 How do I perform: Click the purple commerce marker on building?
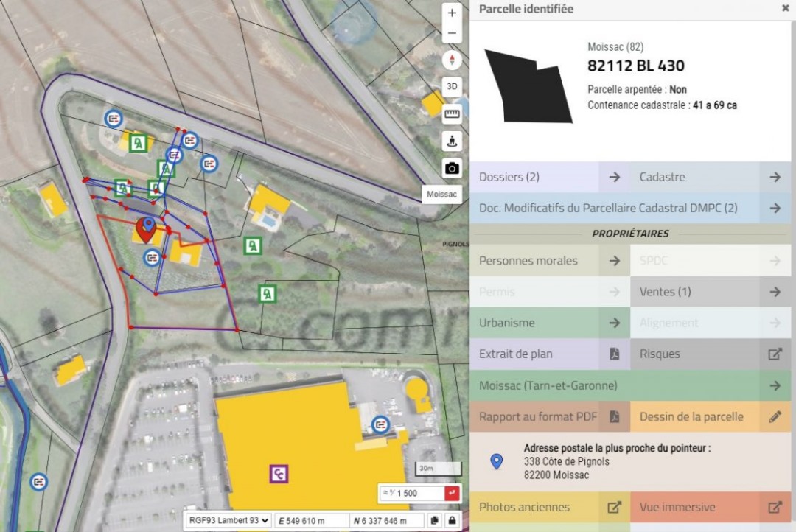(x=278, y=474)
